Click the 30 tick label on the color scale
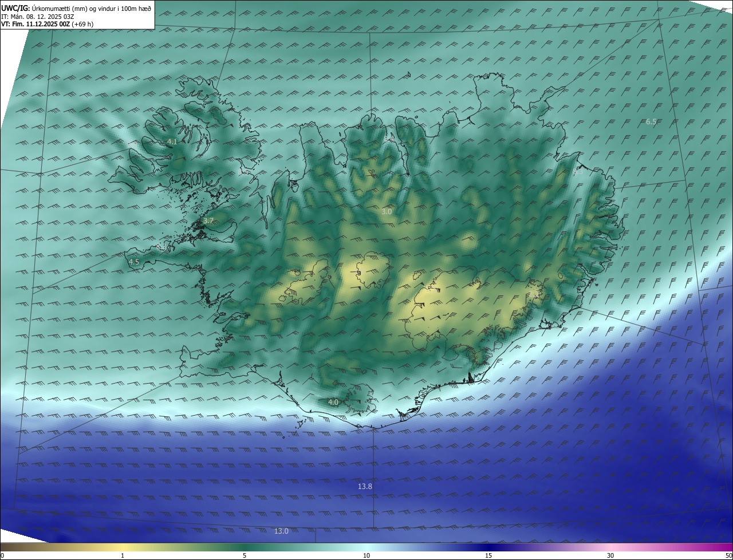This screenshot has height=560, width=733. [610, 555]
